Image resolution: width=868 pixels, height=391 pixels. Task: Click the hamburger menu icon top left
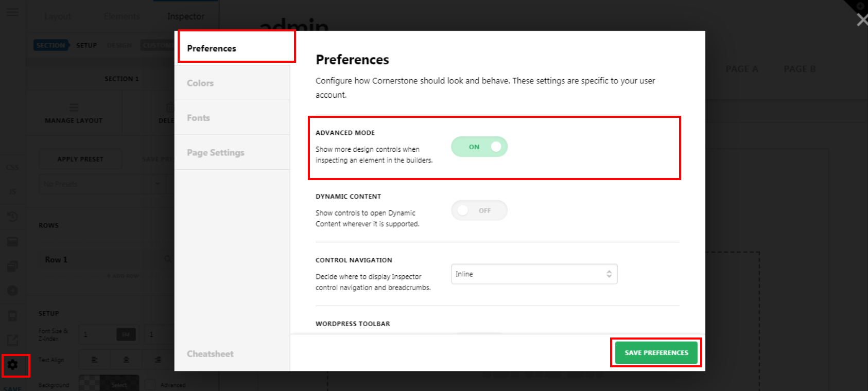[12, 12]
